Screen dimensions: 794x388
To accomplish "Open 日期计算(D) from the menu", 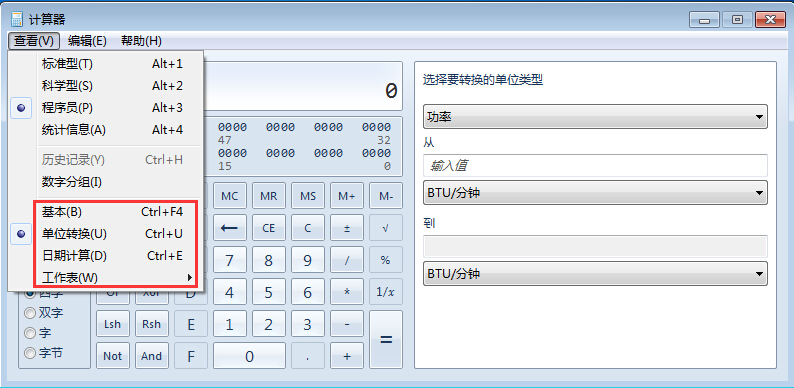I will [106, 256].
